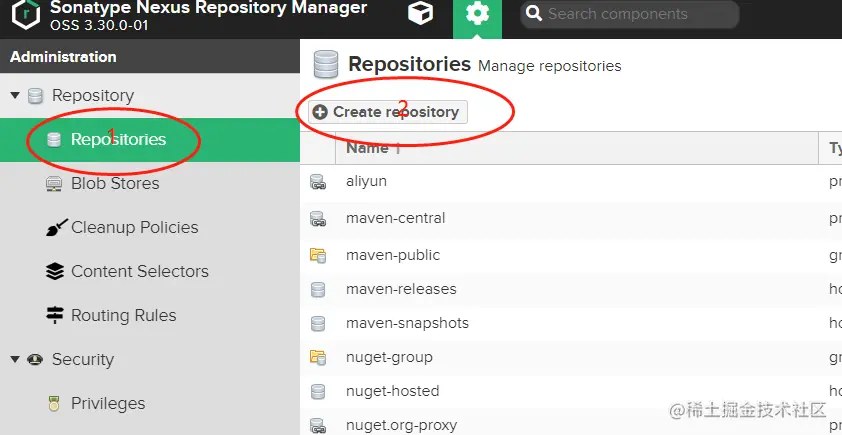
Task: Click the hosted icon beside maven-releases
Action: pos(318,290)
